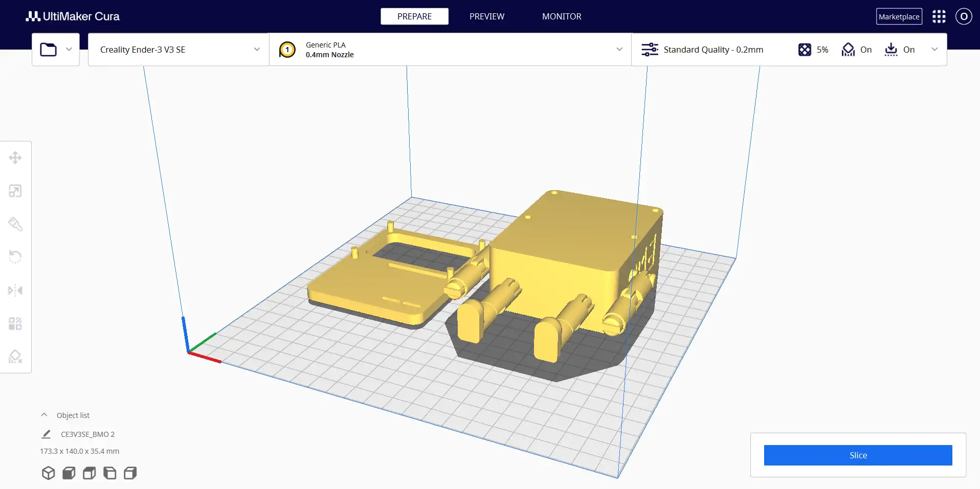Click the adhesion On icon

coord(891,50)
